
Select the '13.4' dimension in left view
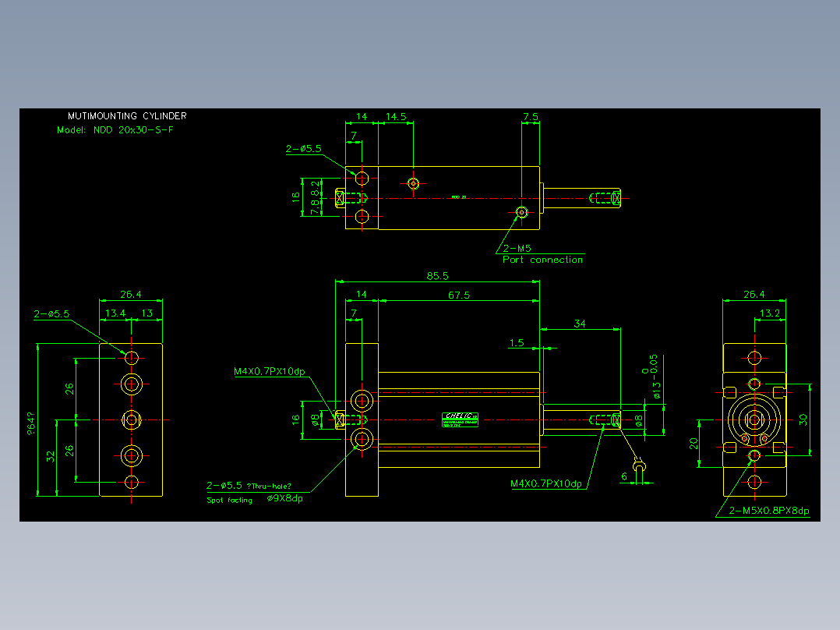(x=115, y=313)
